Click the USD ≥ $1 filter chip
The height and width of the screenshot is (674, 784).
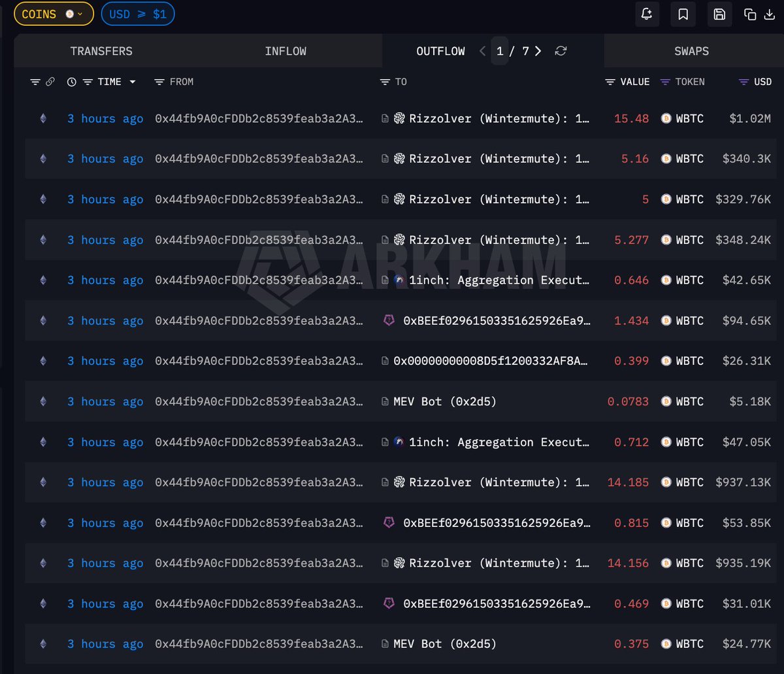138,14
